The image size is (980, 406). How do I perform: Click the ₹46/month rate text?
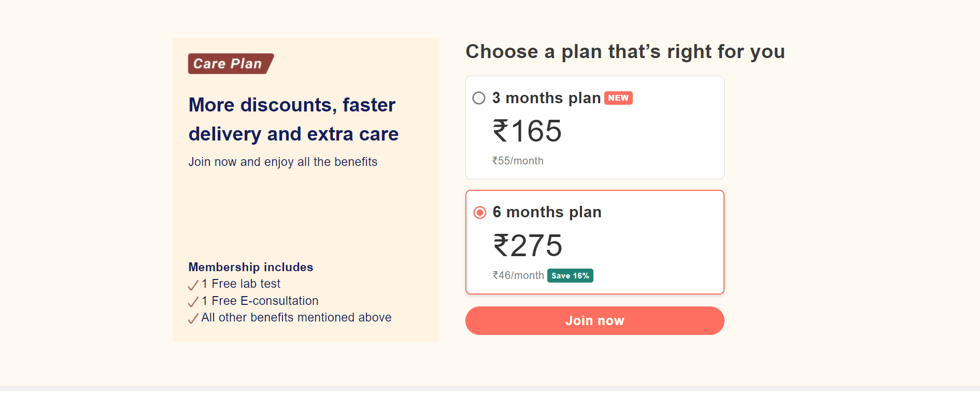[x=518, y=276]
